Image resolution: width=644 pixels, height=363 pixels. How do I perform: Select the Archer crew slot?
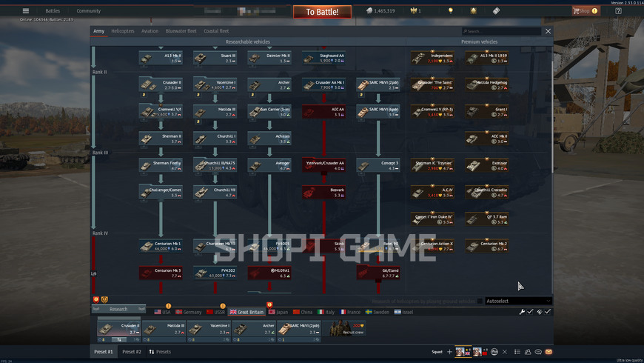pyautogui.click(x=254, y=330)
